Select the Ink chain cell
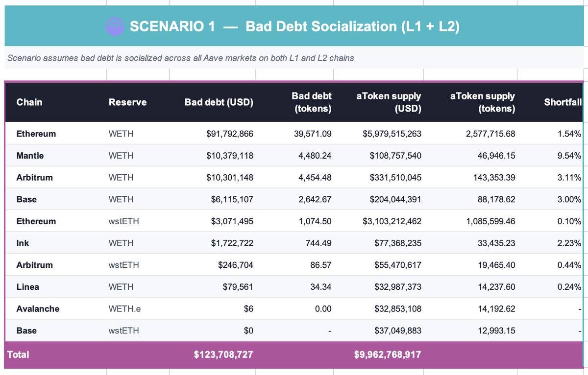The height and width of the screenshot is (375, 588). click(x=23, y=243)
